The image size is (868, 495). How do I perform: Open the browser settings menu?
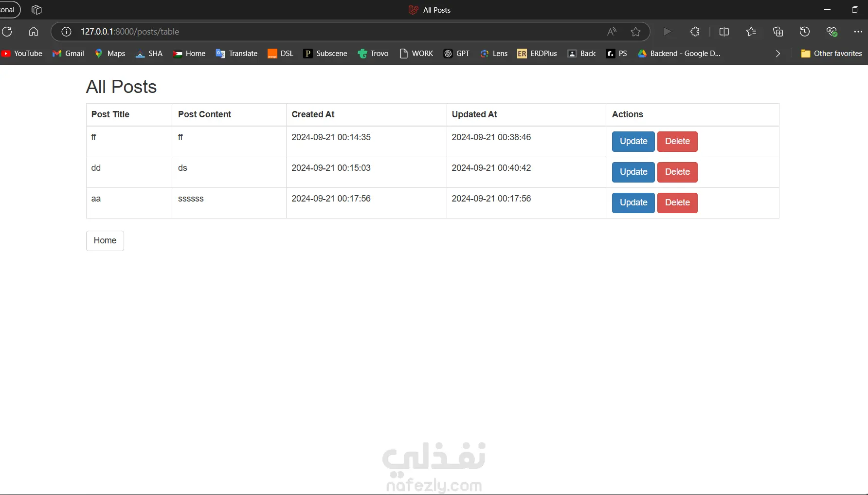pos(858,32)
